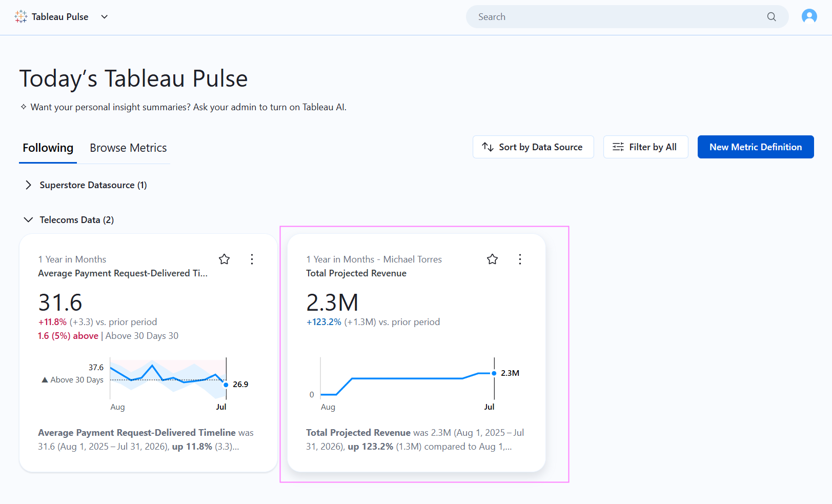
Task: Click the Sort by Data Source button
Action: click(533, 147)
